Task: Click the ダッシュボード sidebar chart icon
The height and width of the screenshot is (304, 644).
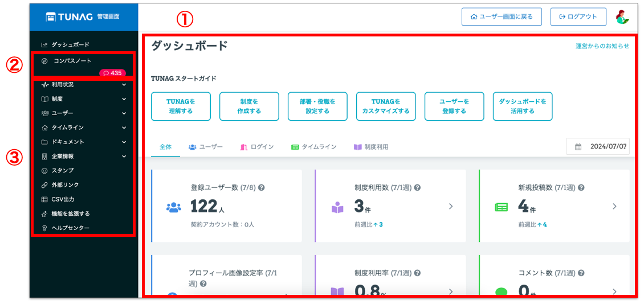Action: coord(45,44)
